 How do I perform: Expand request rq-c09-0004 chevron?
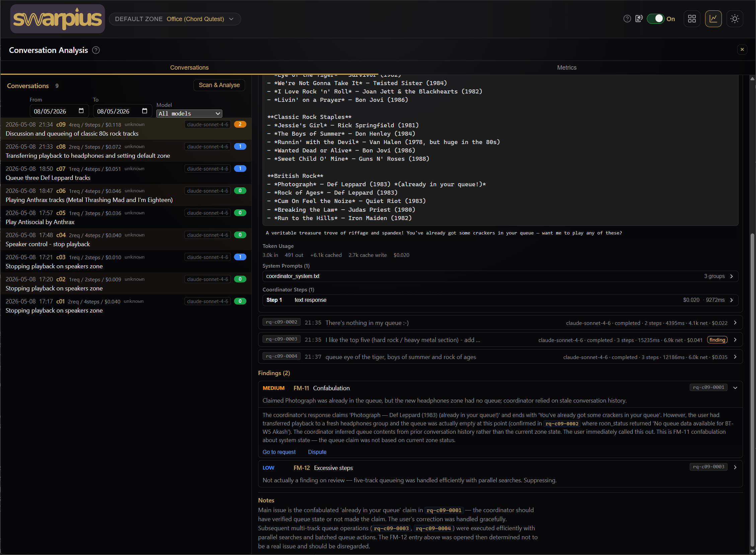click(735, 357)
